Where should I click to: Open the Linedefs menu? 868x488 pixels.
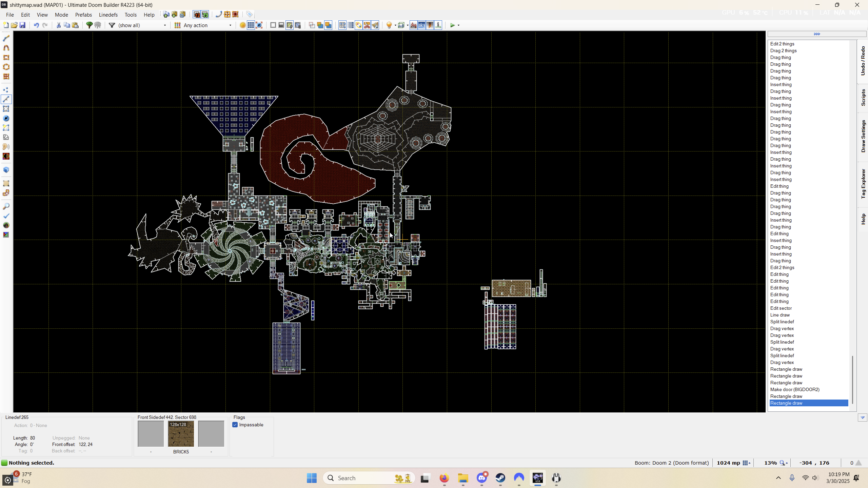pyautogui.click(x=108, y=15)
